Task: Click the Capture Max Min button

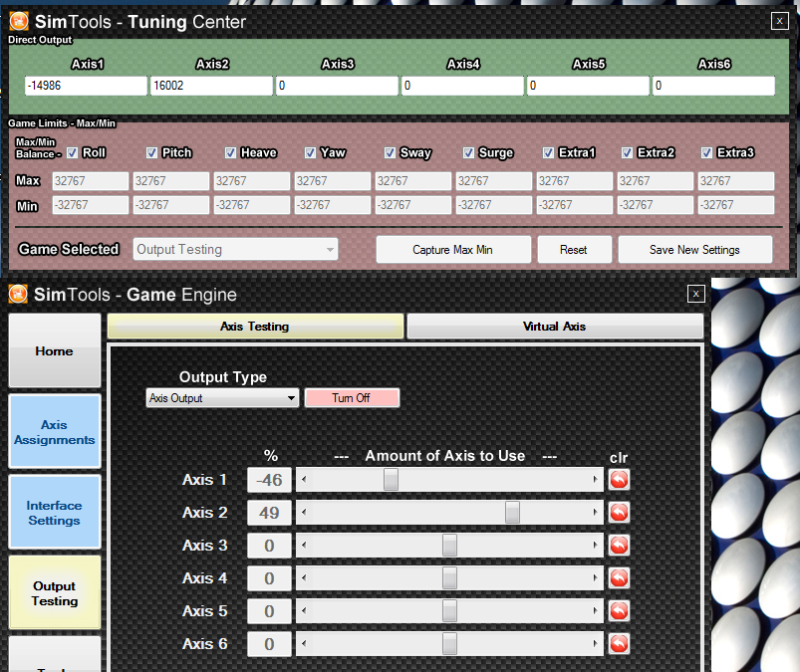Action: 453,250
